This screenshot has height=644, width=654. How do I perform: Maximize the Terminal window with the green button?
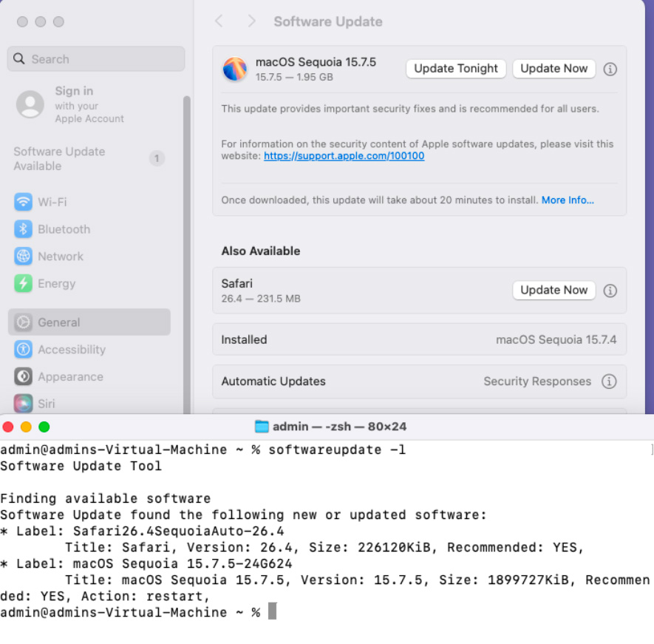coord(44,427)
